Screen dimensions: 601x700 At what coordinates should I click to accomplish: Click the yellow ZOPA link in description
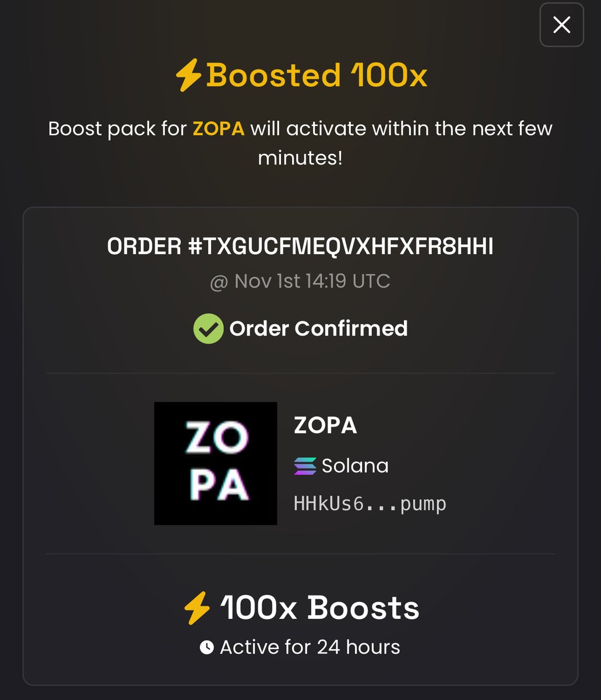219,128
